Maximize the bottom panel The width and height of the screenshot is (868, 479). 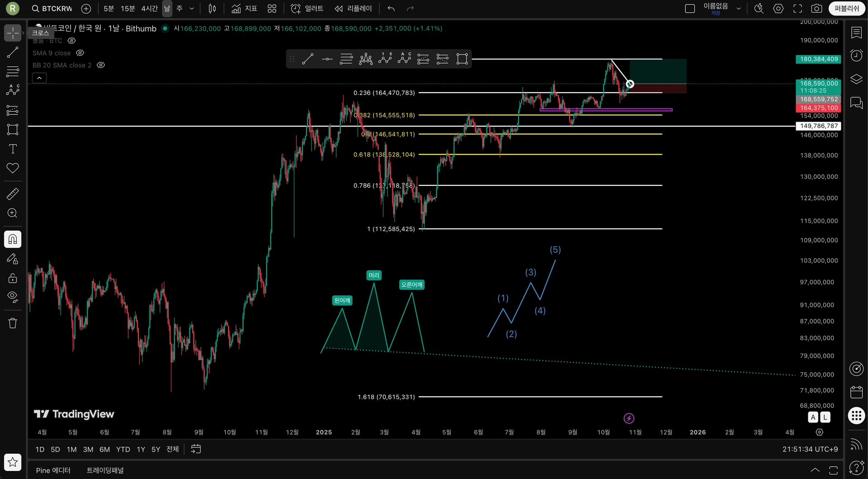(x=833, y=470)
